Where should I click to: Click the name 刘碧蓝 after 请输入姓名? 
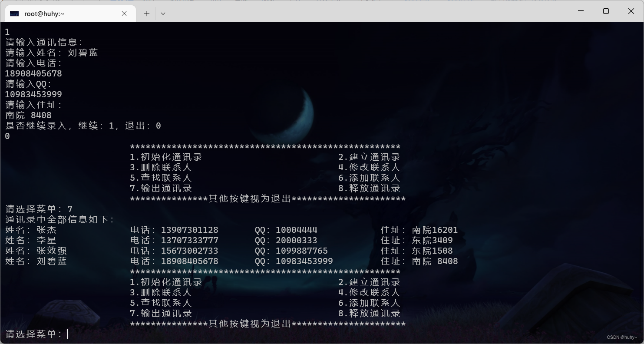click(x=83, y=53)
